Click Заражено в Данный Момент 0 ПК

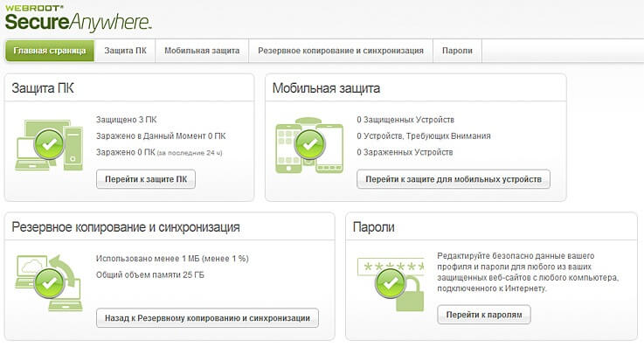pos(161,136)
